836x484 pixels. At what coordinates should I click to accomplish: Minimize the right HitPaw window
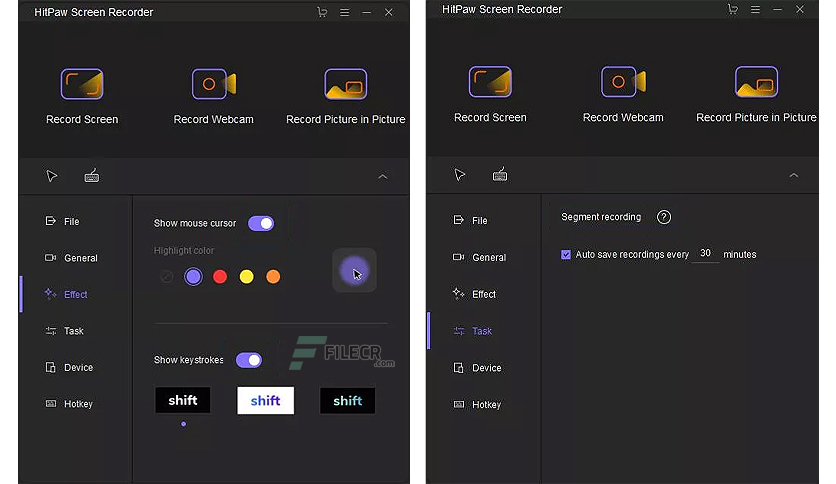coord(777,10)
